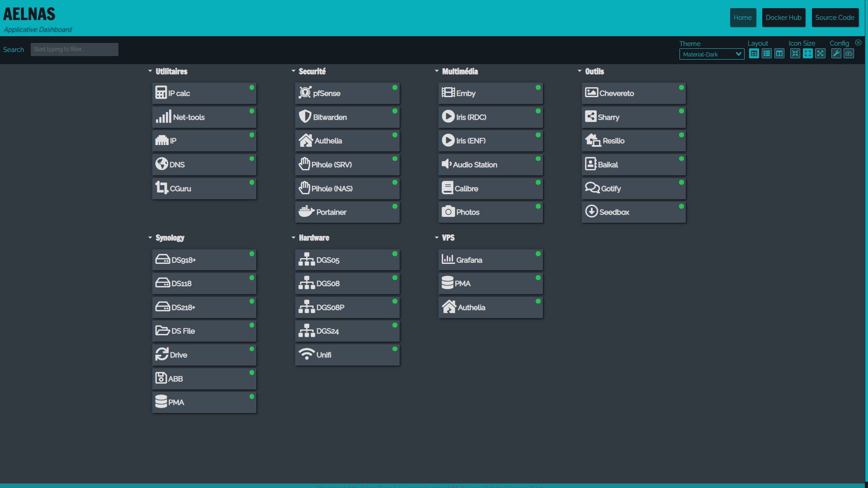Enlarge icons with the large Icon Size button
868x488 pixels.
[821, 53]
